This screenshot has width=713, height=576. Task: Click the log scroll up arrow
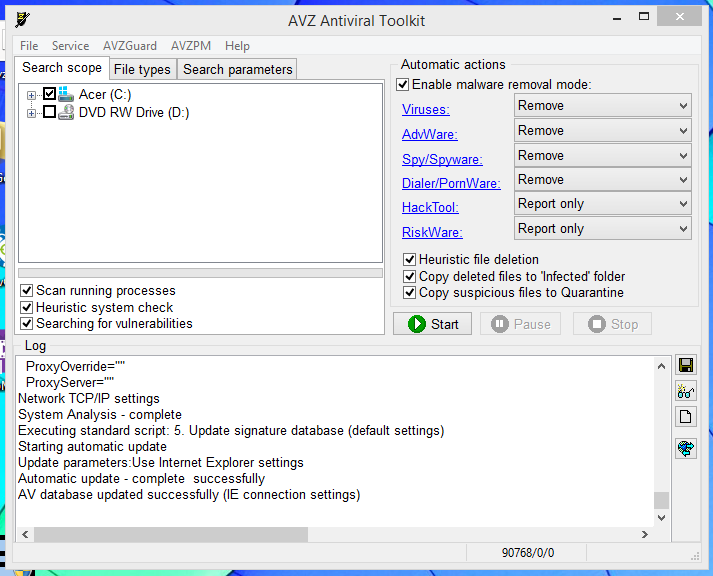[x=662, y=366]
